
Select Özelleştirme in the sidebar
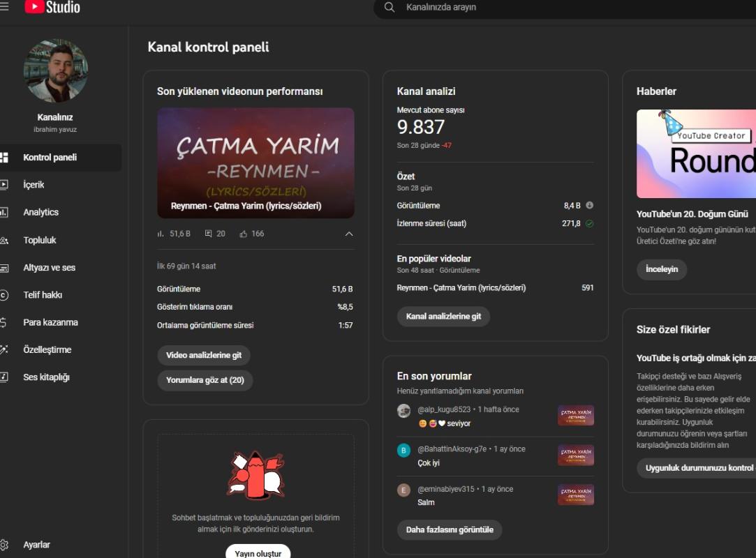(61, 350)
